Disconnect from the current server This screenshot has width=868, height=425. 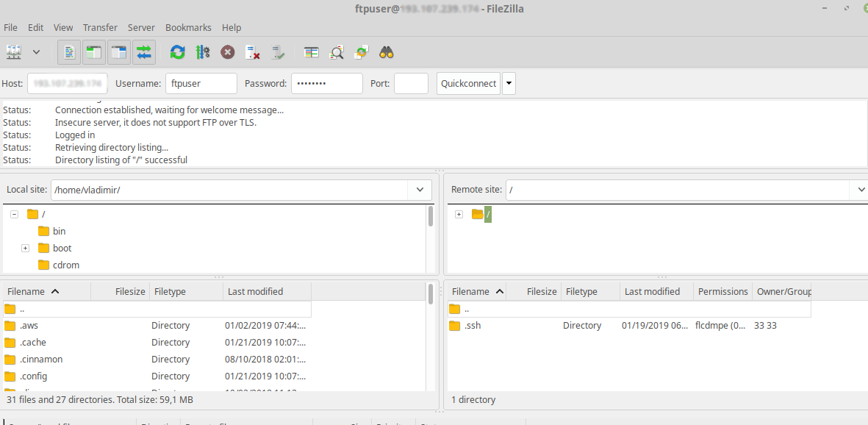click(252, 53)
